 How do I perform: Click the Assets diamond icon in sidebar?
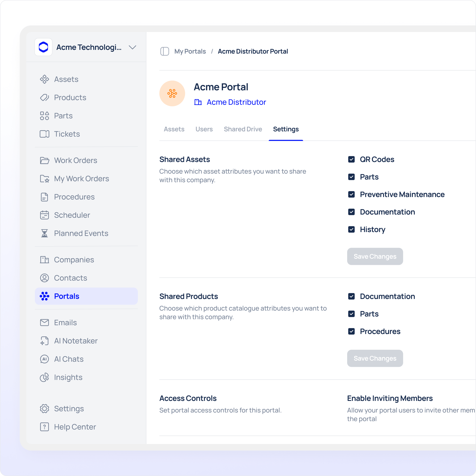point(44,79)
